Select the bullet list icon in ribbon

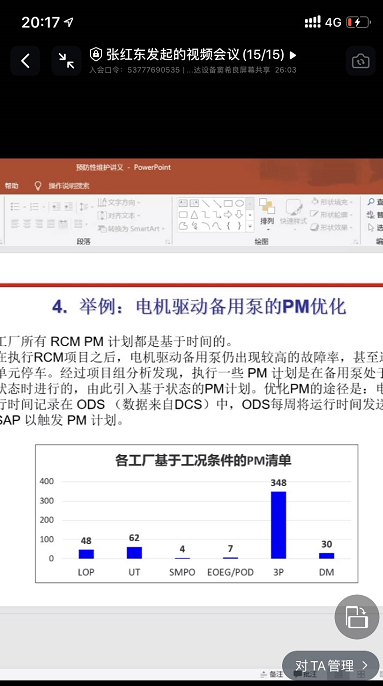(x=17, y=206)
